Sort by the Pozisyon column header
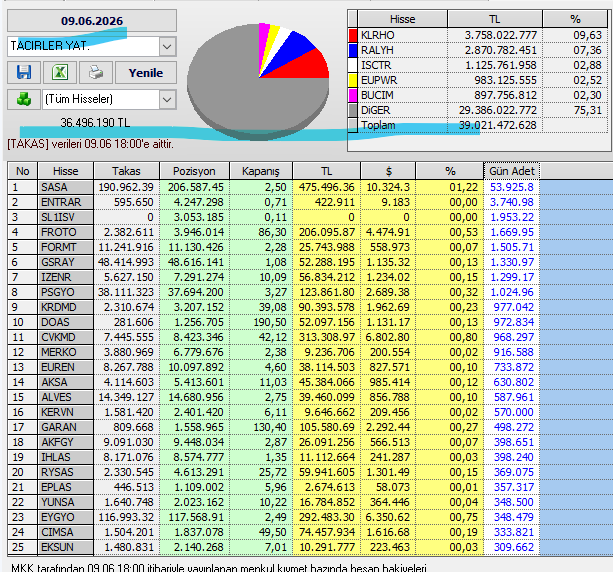The height and width of the screenshot is (572, 613). 194,171
